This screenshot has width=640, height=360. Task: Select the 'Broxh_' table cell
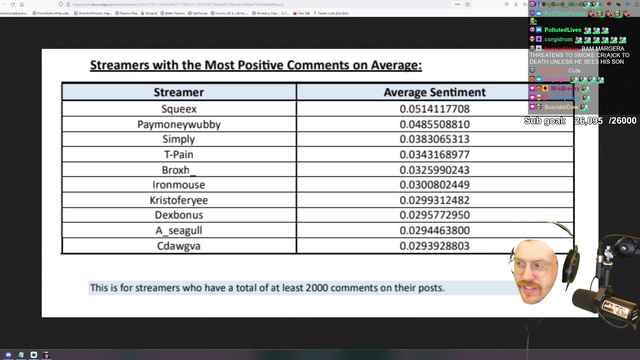179,169
